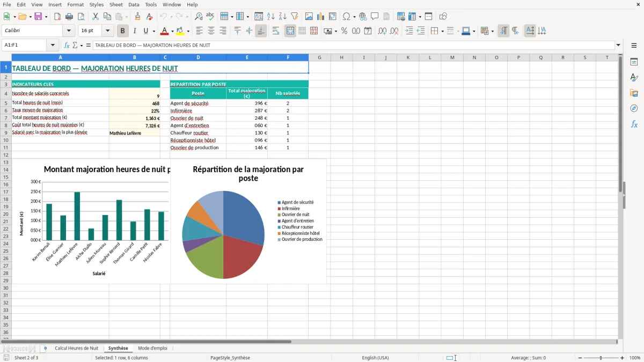Click the Insert Chart icon
The height and width of the screenshot is (362, 644).
click(x=321, y=17)
